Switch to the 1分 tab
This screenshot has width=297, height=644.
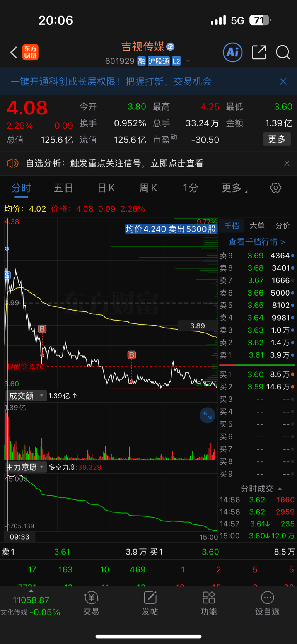191,188
